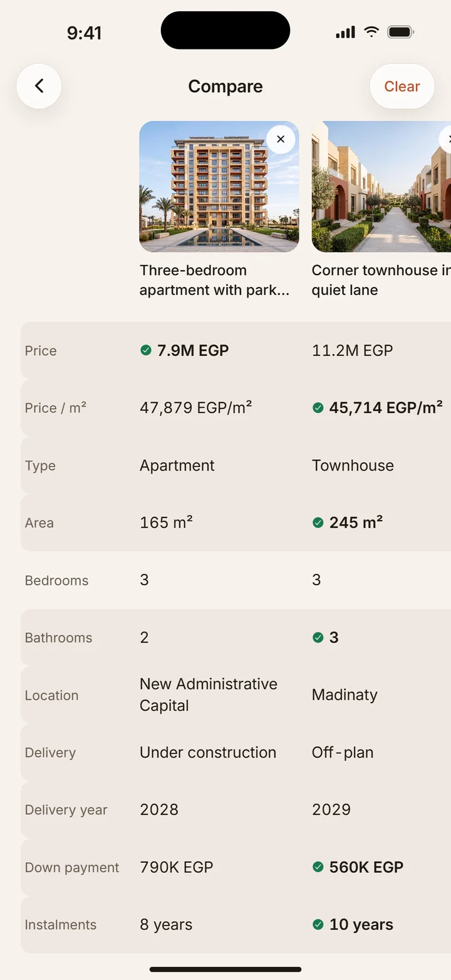The height and width of the screenshot is (980, 451).
Task: Tap green check beside 560K EGP
Action: [318, 867]
